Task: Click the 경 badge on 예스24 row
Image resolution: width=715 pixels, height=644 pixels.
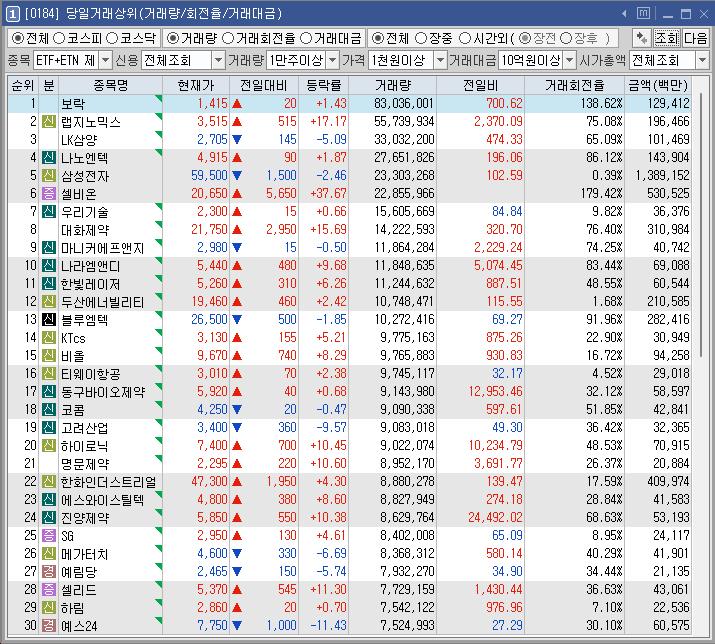Action: point(49,625)
